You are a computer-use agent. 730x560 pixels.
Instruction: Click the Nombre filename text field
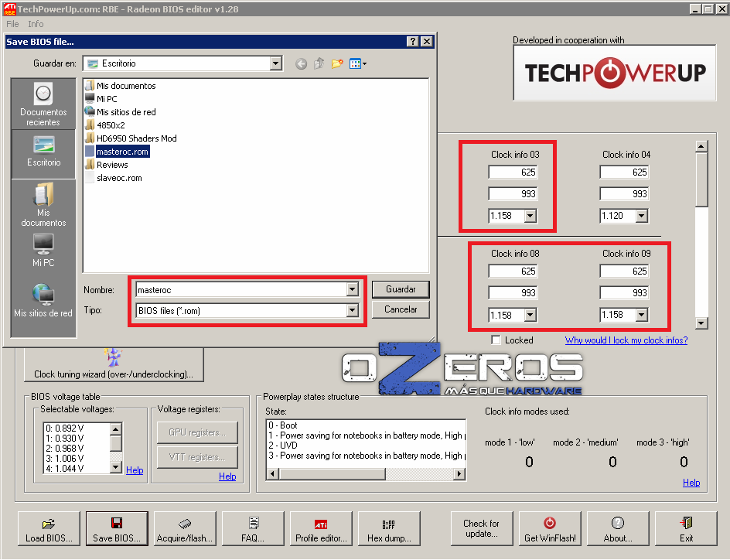[241, 289]
